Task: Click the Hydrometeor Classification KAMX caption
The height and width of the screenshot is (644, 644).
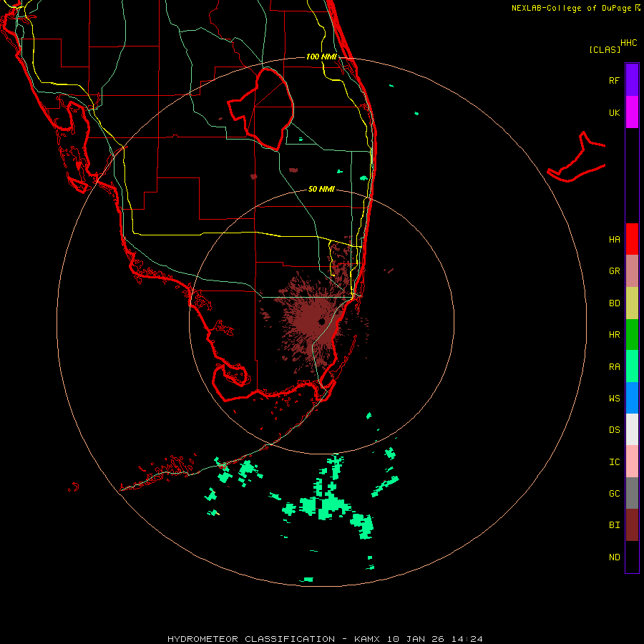Action: tap(325, 639)
